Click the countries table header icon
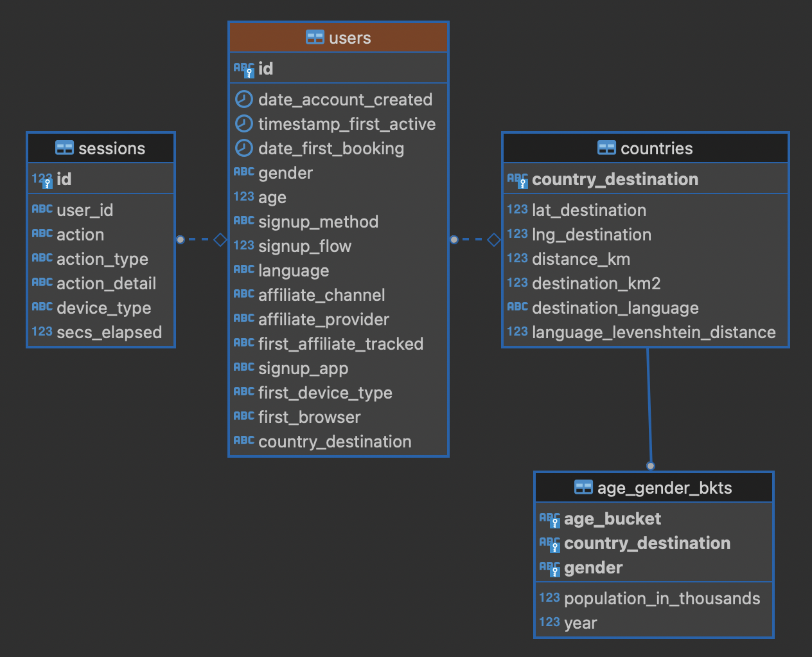This screenshot has width=812, height=657. coord(606,148)
